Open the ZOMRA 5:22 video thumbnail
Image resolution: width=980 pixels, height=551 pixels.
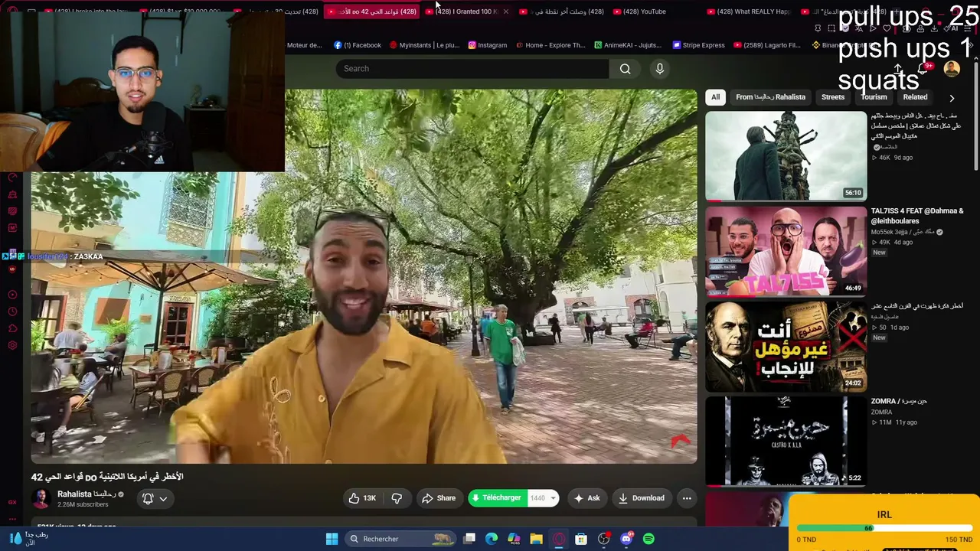[x=786, y=441]
